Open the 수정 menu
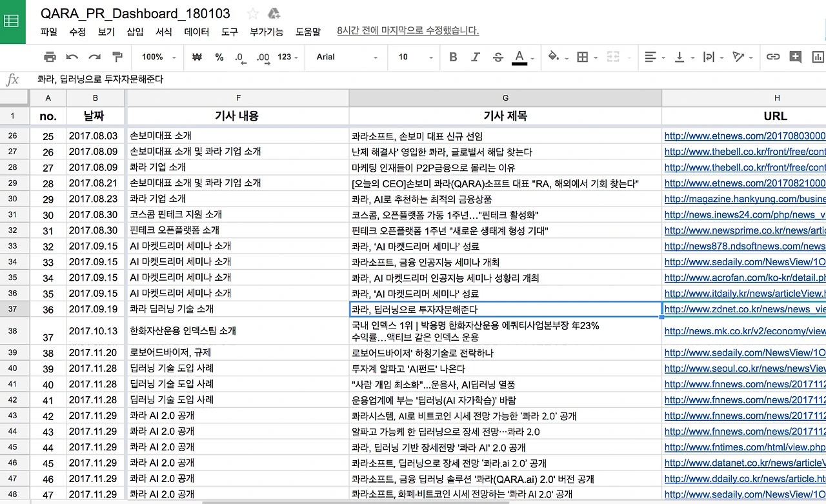 click(77, 32)
